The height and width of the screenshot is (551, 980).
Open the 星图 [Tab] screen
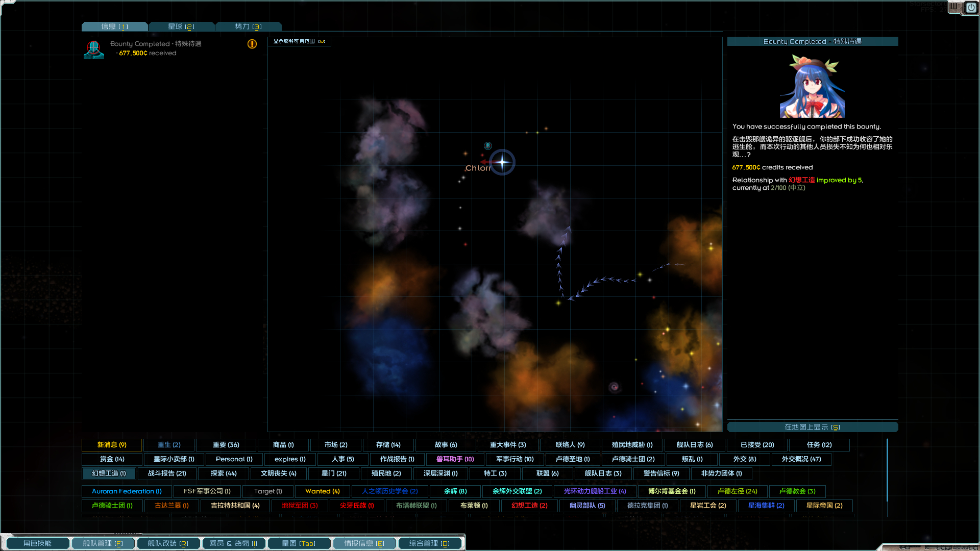pyautogui.click(x=299, y=543)
